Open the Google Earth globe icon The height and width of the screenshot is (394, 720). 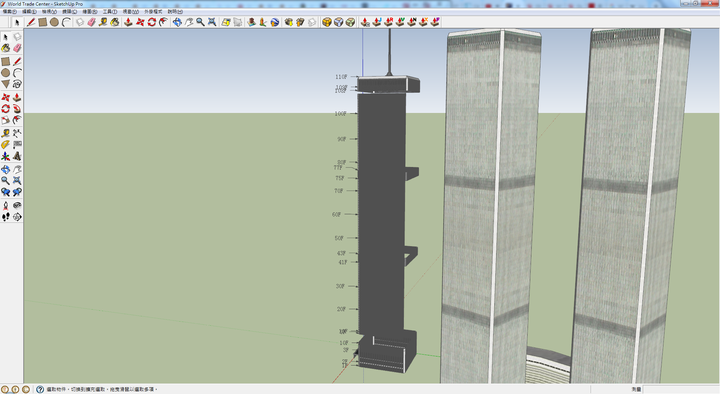(275, 22)
